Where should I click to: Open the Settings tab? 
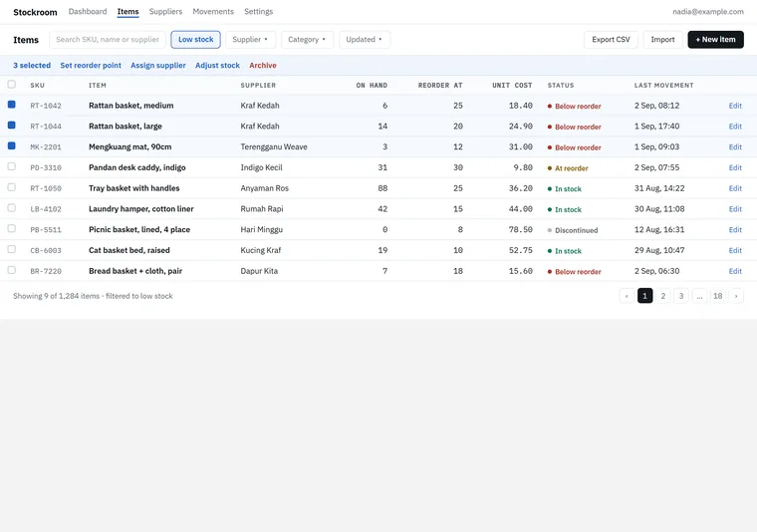(258, 12)
